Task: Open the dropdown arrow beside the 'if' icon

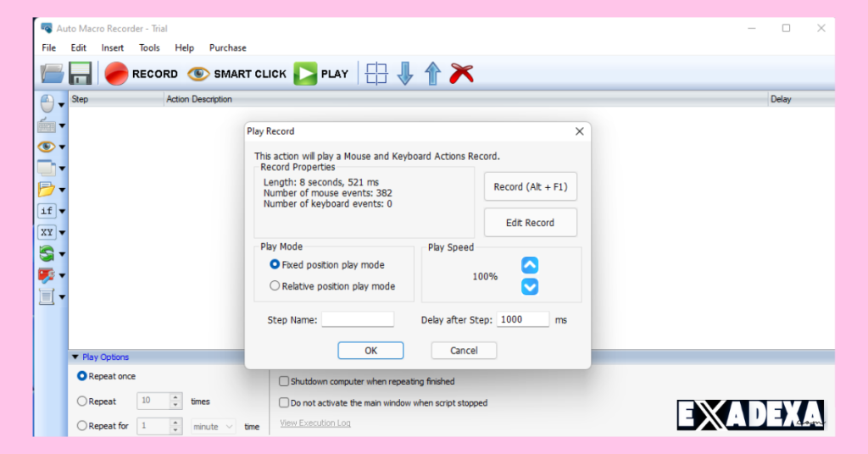Action: click(x=62, y=211)
